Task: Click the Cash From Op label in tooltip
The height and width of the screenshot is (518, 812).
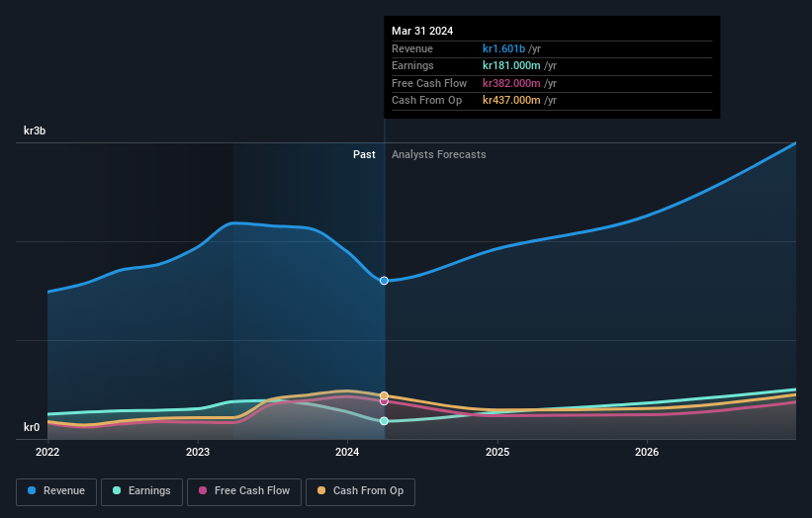Action: tap(426, 101)
